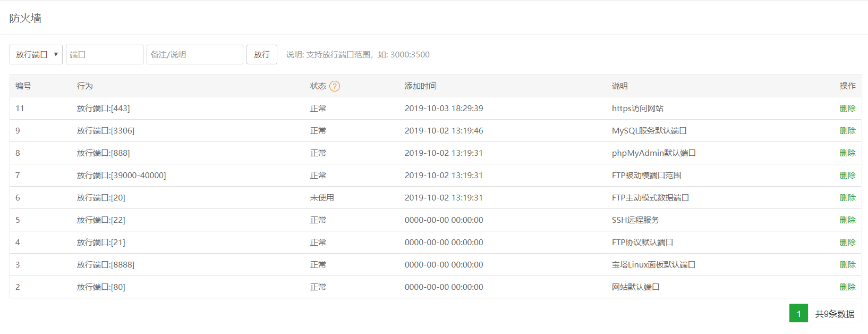The width and height of the screenshot is (868, 334).
Task: Focus the 端口 port input field
Action: [x=105, y=54]
